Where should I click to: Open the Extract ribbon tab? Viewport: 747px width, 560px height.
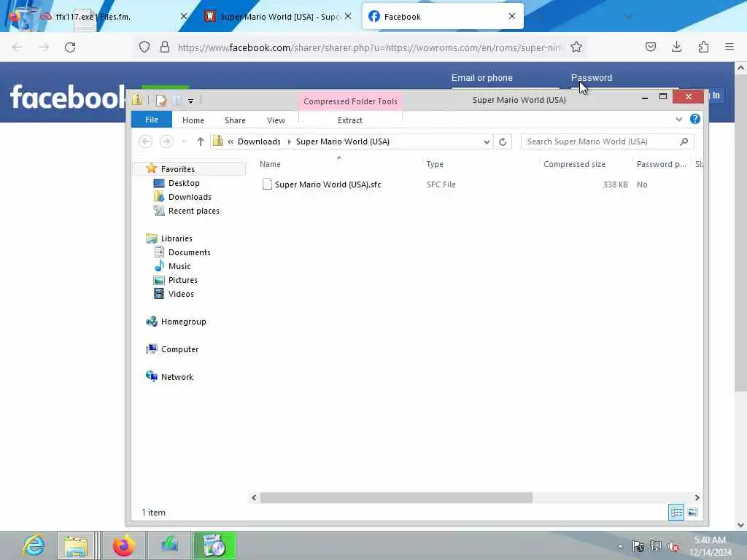pos(349,120)
